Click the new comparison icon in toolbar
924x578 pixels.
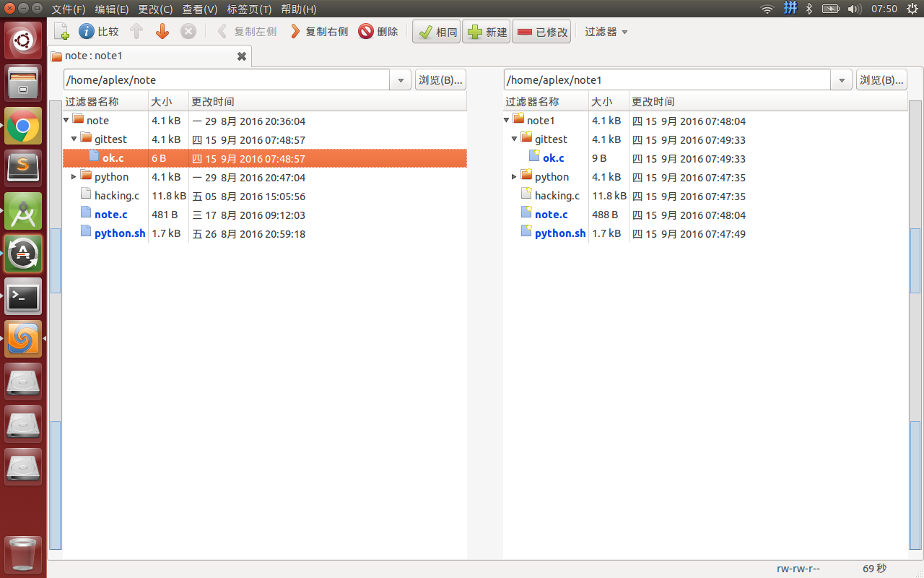click(x=61, y=32)
